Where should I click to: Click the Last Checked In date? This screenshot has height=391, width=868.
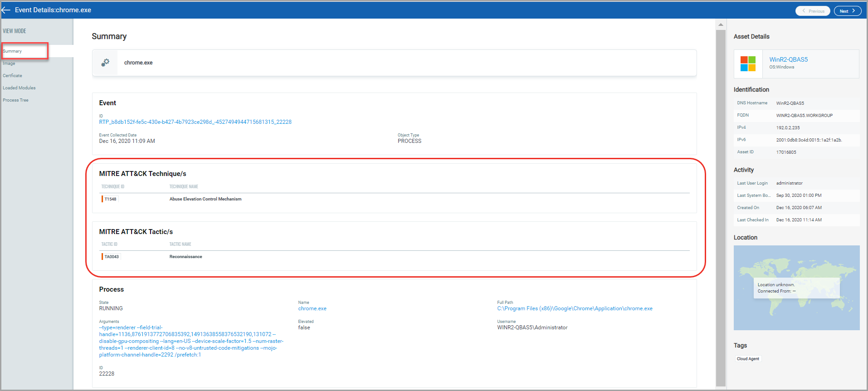(x=799, y=220)
